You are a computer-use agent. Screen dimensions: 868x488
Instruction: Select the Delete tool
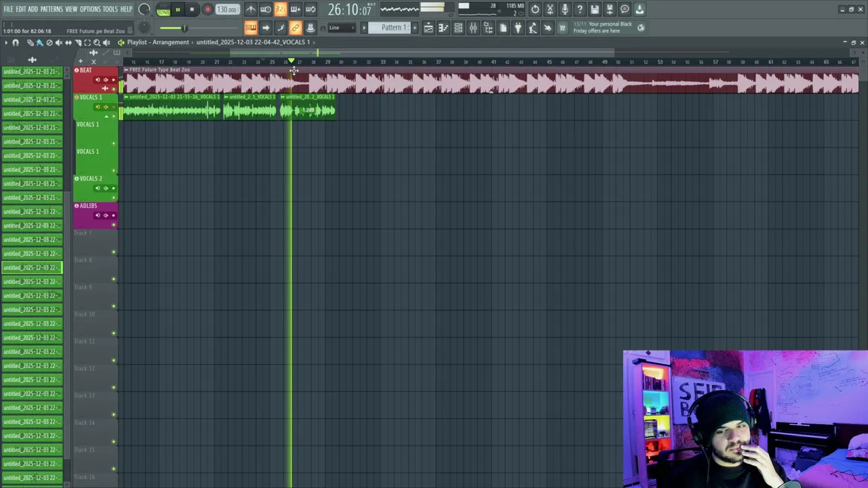tap(49, 43)
